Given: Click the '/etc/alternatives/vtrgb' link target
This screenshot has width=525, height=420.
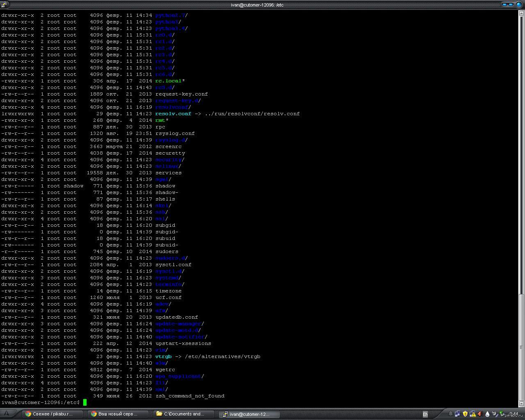Looking at the screenshot, I should (x=222, y=356).
